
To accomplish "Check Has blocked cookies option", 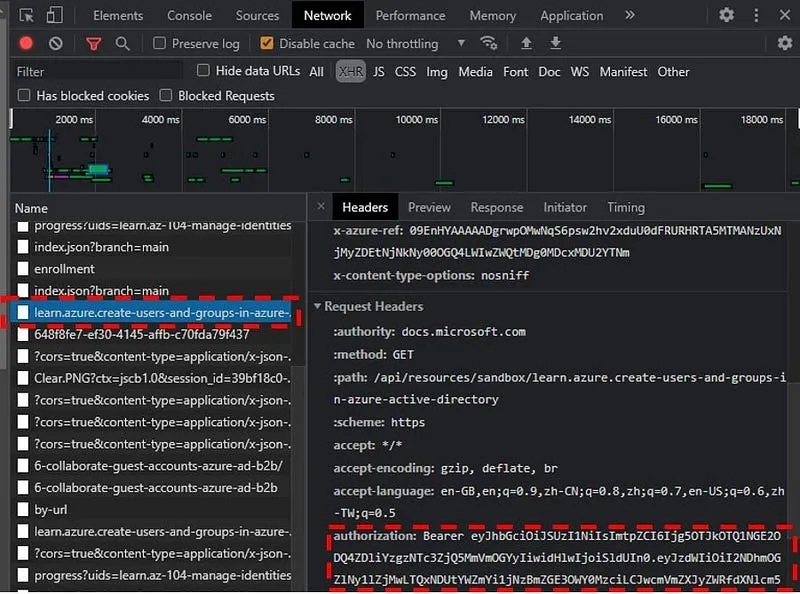I will (23, 95).
